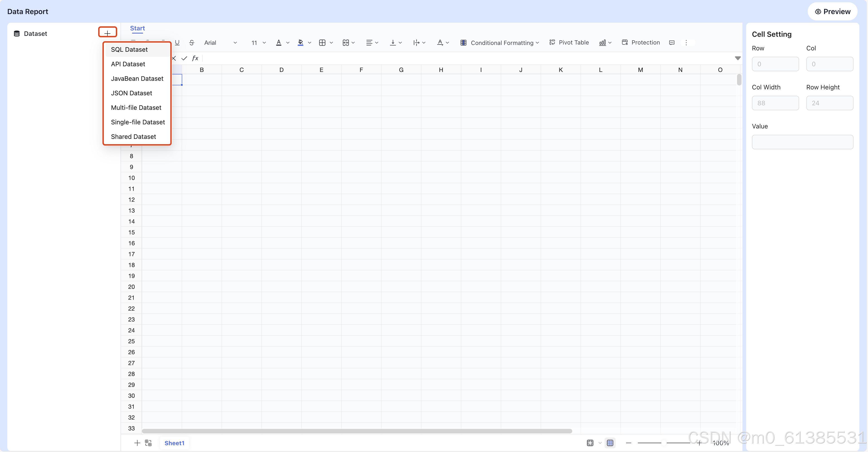The height and width of the screenshot is (452, 868).
Task: Open the more options kebab menu
Action: point(686,42)
